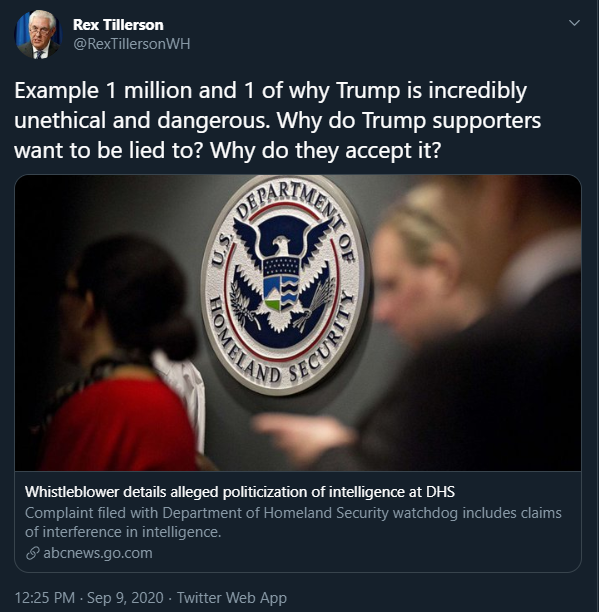Screen dimensions: 599x612
Task: Open the Twitter Web App source label
Action: tap(232, 598)
